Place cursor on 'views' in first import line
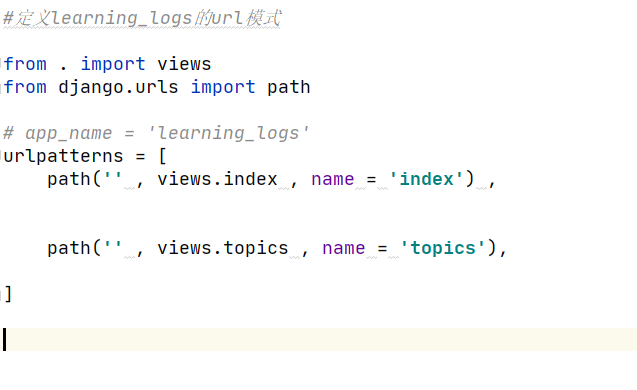 coord(184,64)
